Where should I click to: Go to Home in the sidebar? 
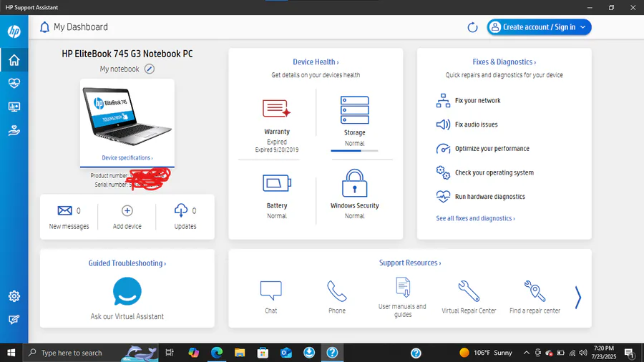point(14,60)
